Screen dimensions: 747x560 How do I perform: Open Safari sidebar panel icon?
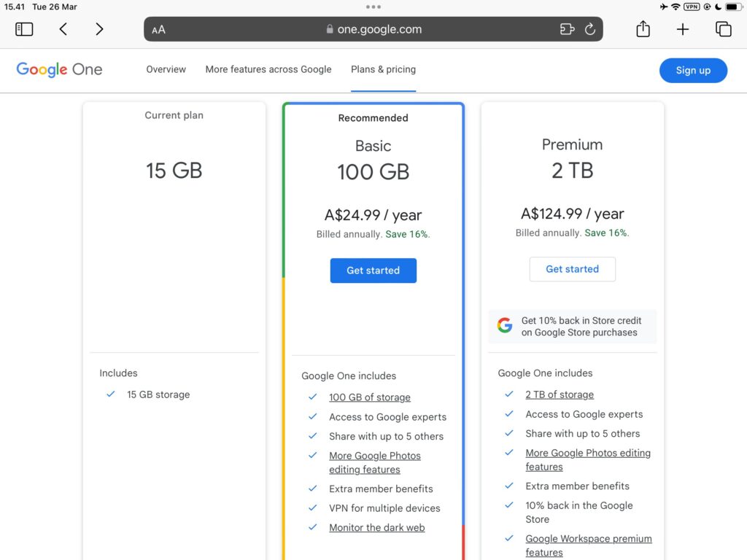24,29
